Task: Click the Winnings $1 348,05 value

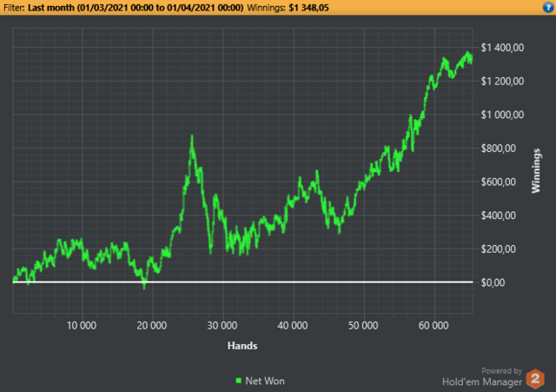Action: 309,8
